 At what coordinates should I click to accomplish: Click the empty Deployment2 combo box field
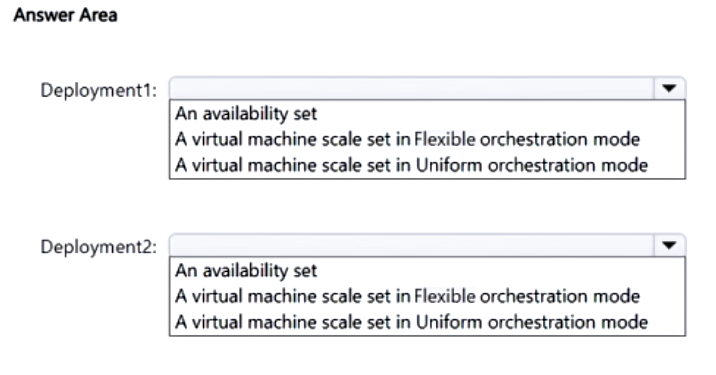[412, 246]
